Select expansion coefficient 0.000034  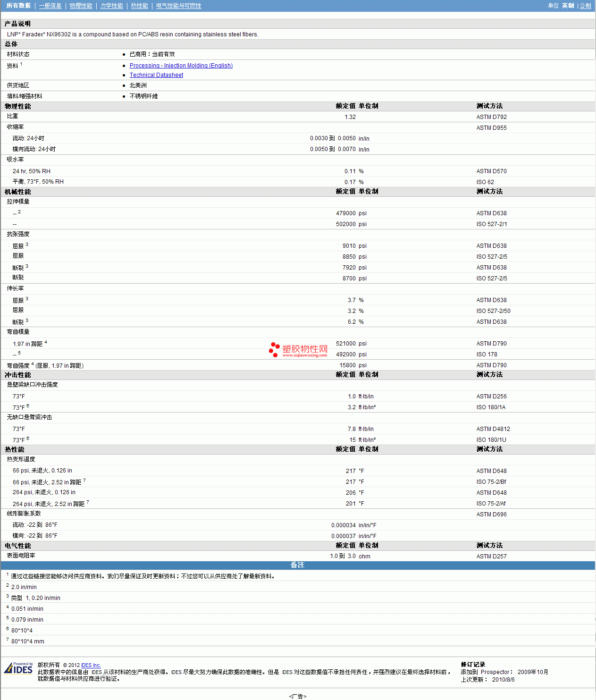(344, 525)
